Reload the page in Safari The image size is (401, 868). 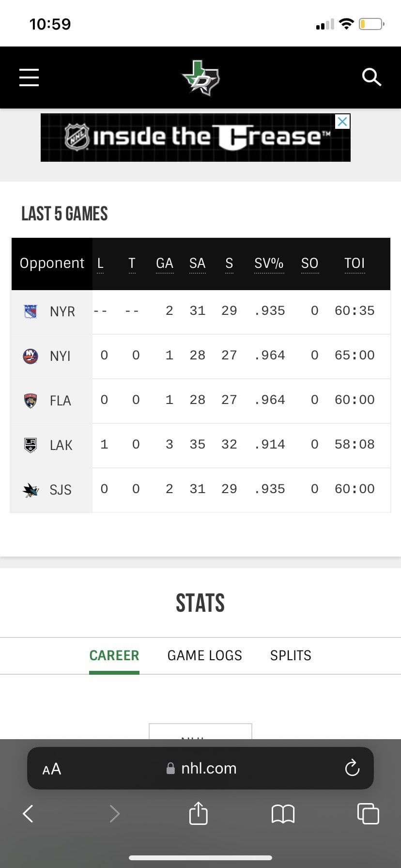pos(352,768)
